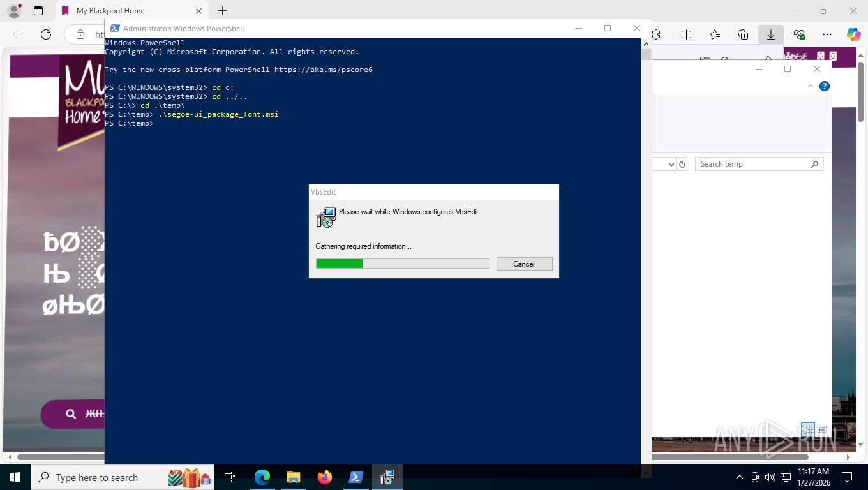Click the VbsEdit installer package icon
868x490 pixels.
[x=326, y=217]
